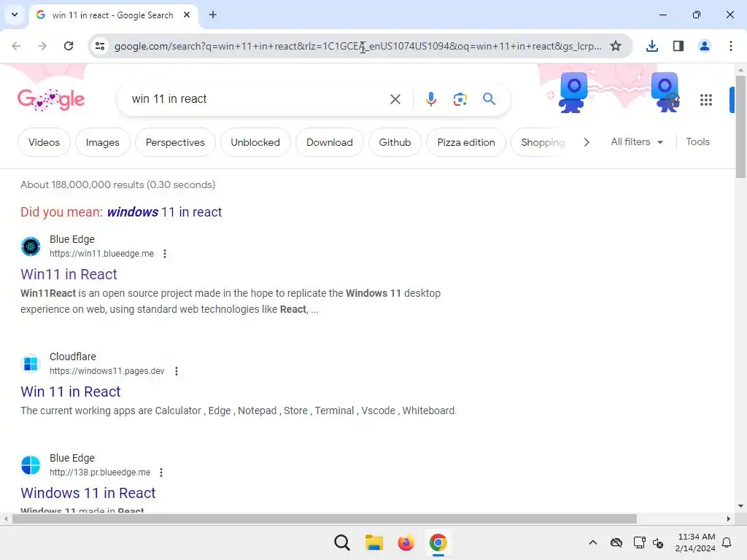Reload the current page

pos(69,46)
